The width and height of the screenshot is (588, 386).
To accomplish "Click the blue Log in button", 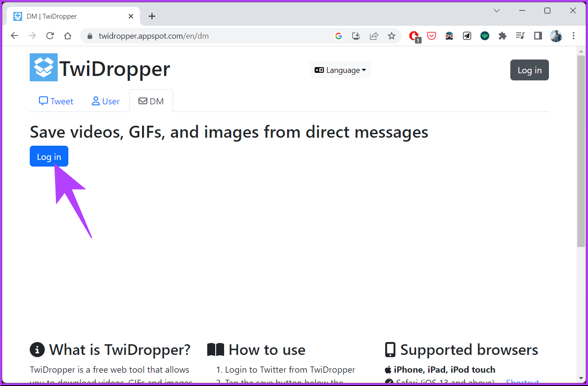I will pos(49,156).
